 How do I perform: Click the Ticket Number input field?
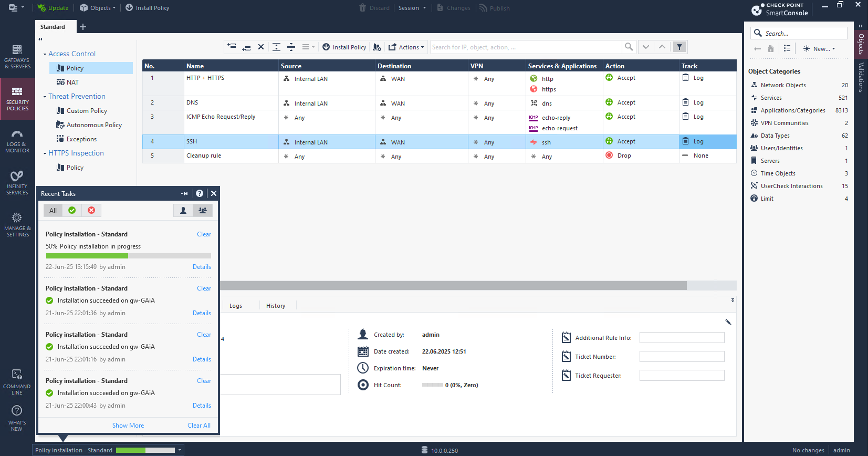pos(682,357)
